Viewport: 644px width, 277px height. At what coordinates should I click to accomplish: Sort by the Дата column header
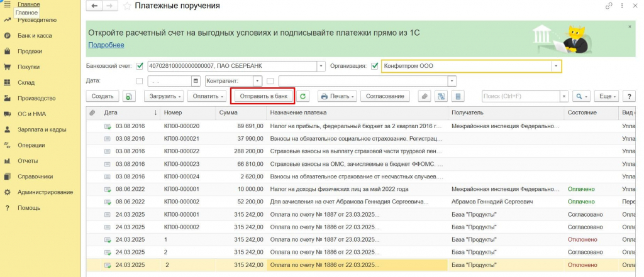tap(130, 112)
